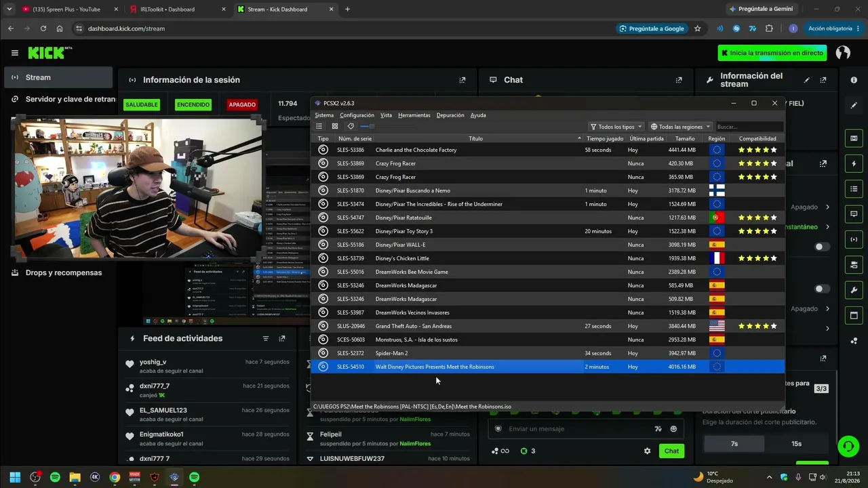Pop out the Feed de actividades panel
868x488 pixels.
coord(282,338)
